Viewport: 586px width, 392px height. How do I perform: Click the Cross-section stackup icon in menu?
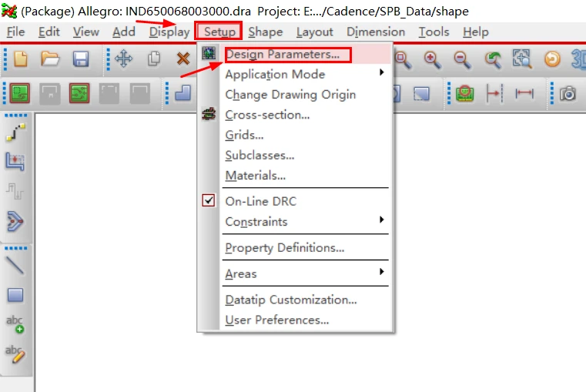tap(209, 114)
